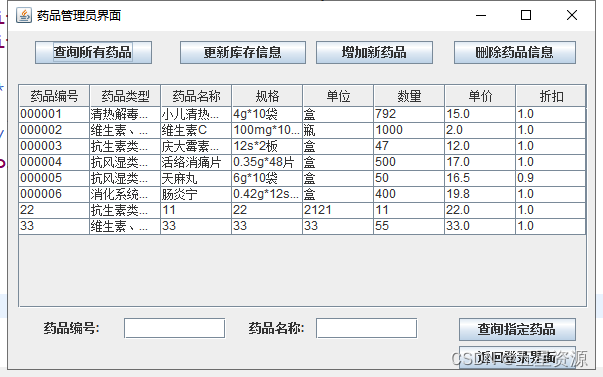Select the 数量 column header

coord(409,96)
